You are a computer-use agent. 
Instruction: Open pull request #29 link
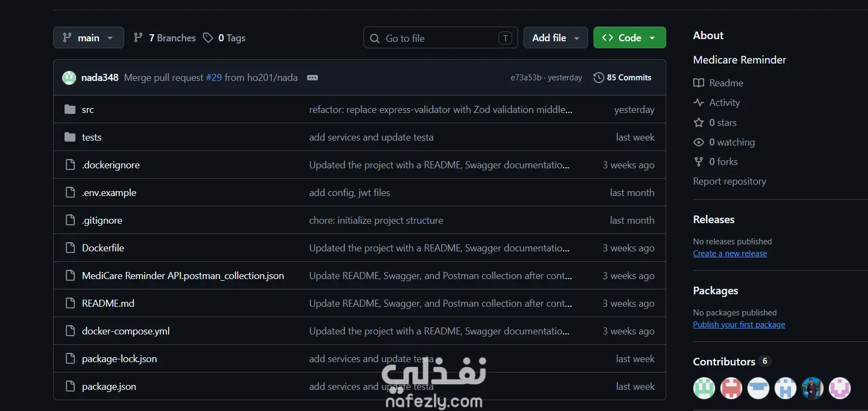214,78
